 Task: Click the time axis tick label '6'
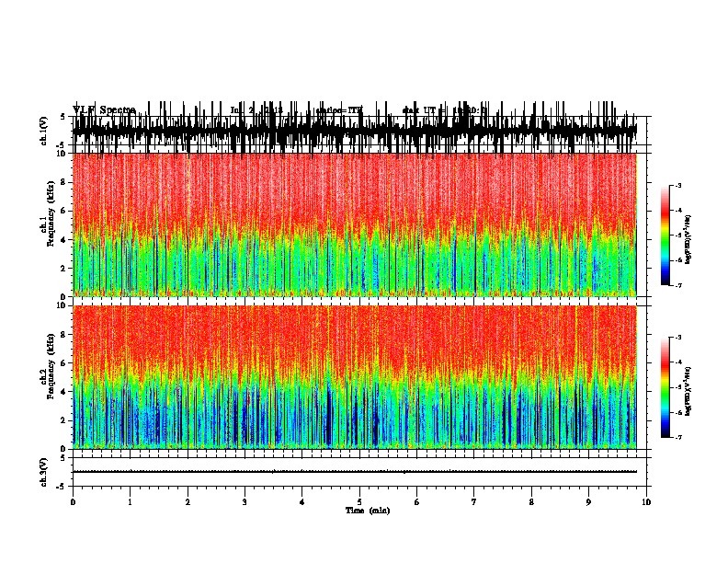tap(417, 502)
